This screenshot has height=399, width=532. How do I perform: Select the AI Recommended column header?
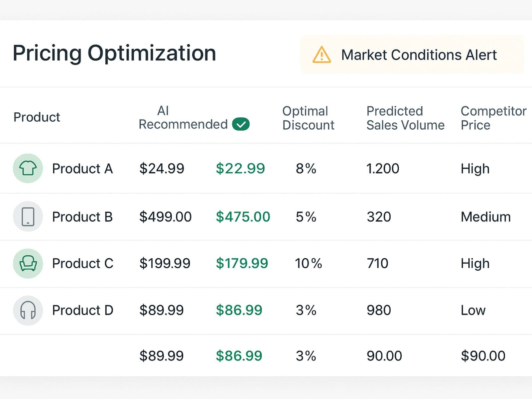pyautogui.click(x=182, y=117)
